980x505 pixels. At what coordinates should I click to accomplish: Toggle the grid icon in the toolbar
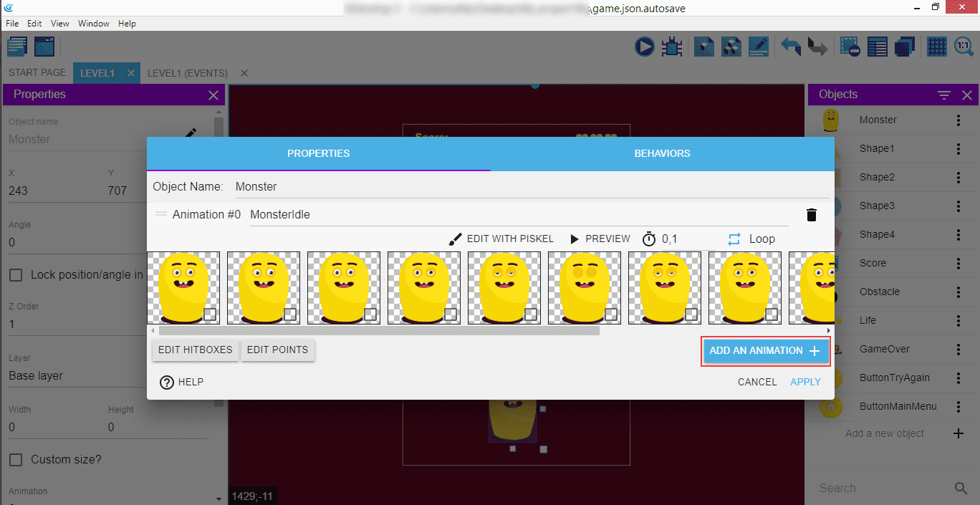click(x=936, y=47)
